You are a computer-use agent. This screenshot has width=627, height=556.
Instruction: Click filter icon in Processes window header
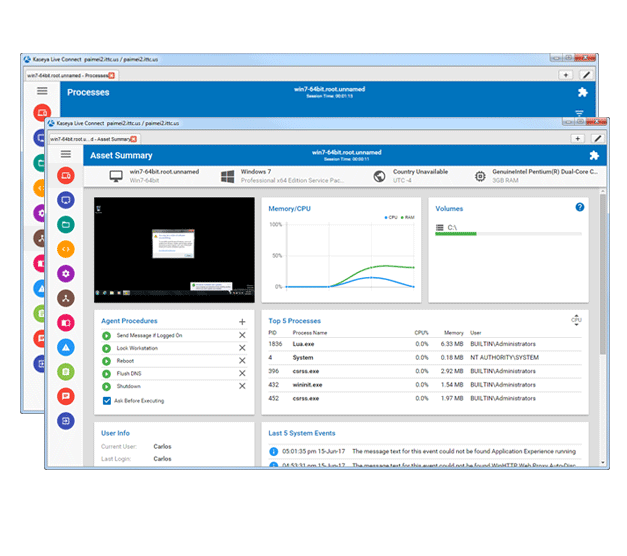579,113
